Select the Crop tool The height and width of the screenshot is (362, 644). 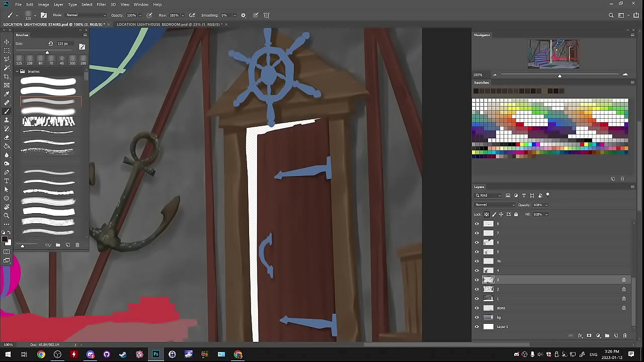tap(7, 76)
